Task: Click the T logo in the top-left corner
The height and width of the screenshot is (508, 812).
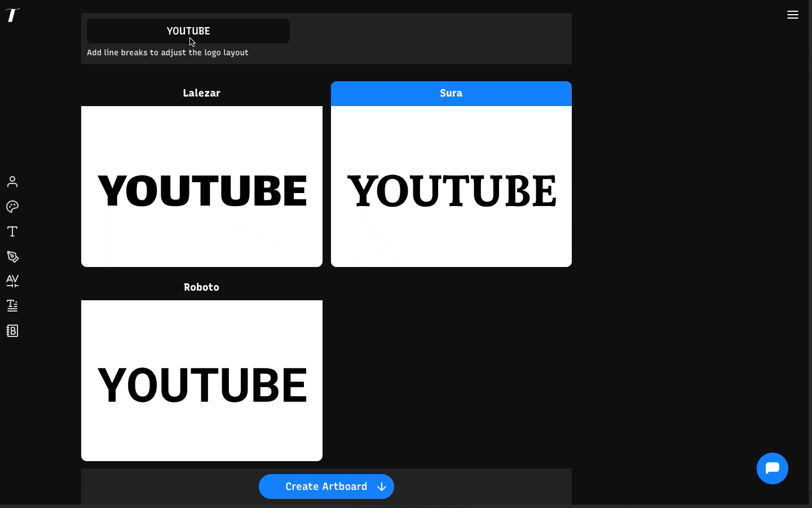Action: coord(12,15)
